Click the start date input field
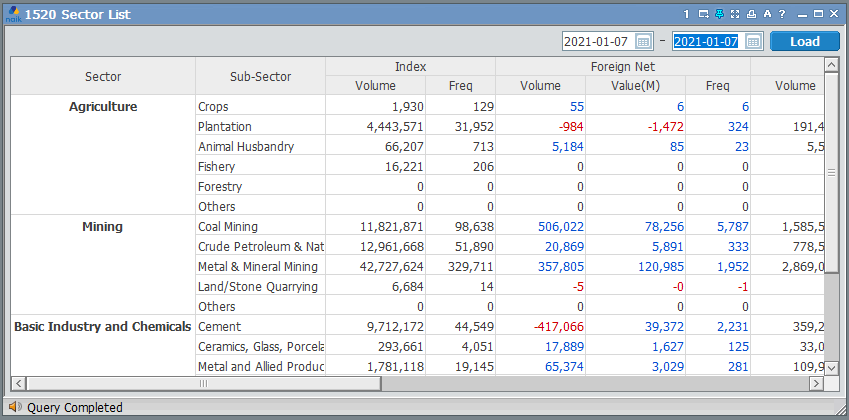 [x=596, y=41]
